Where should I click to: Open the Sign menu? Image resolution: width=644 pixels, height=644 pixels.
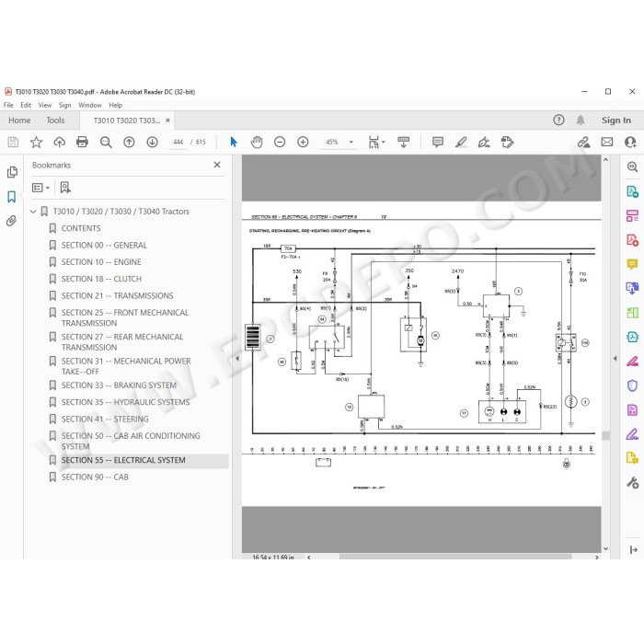point(65,105)
